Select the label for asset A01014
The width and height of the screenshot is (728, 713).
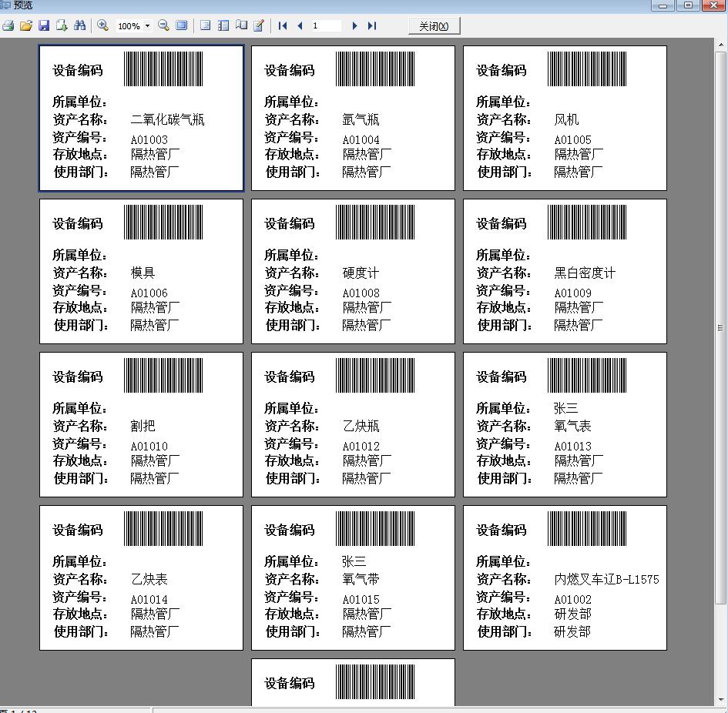[x=141, y=578]
